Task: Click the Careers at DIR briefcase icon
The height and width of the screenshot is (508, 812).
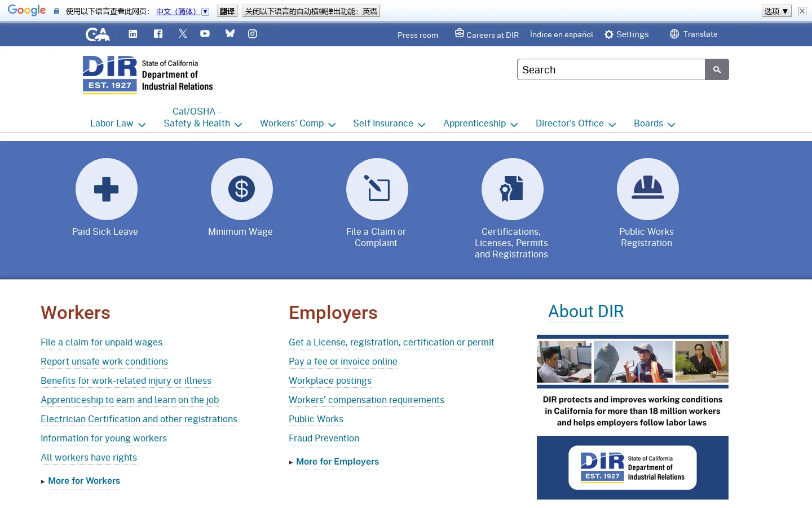Action: click(x=460, y=33)
